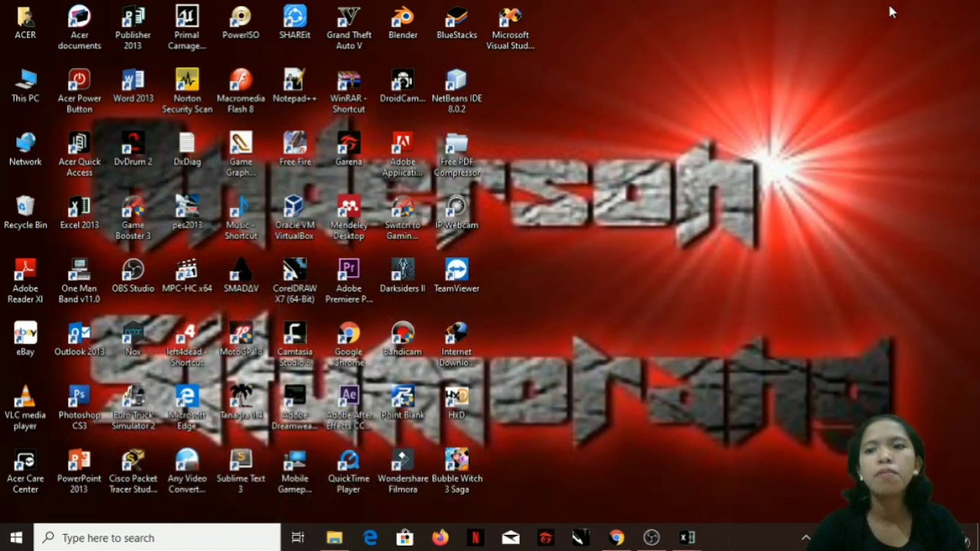Select the QuickTime Player icon
This screenshot has height=551, width=980.
pos(349,471)
